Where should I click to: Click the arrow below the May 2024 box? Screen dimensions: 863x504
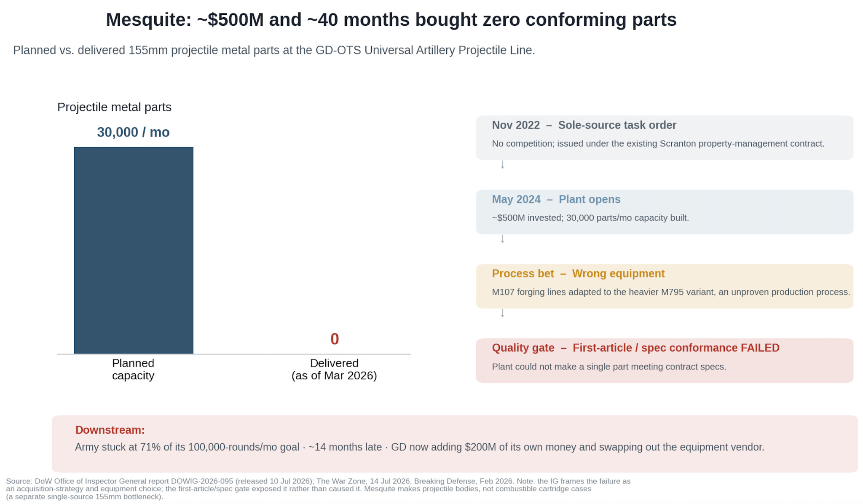(x=502, y=239)
